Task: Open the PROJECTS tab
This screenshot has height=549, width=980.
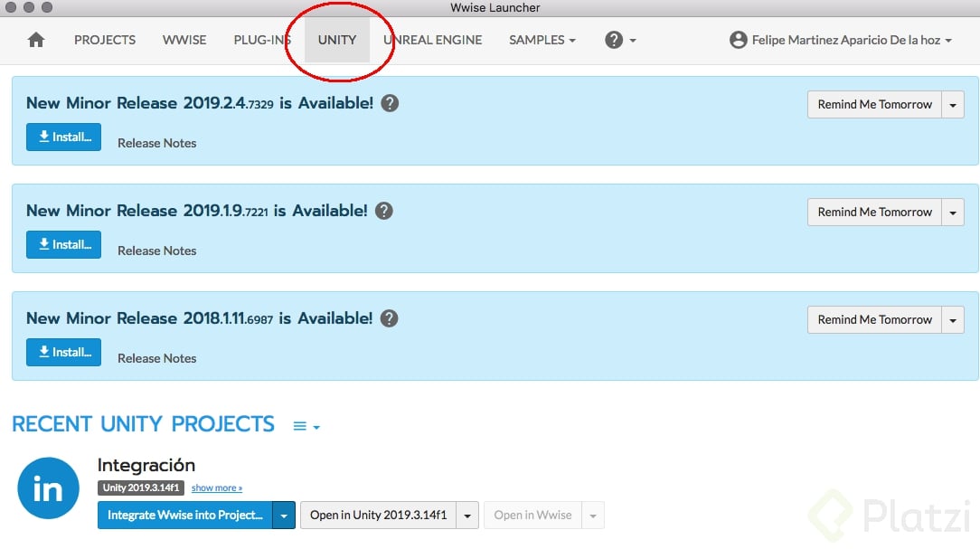Action: 104,40
